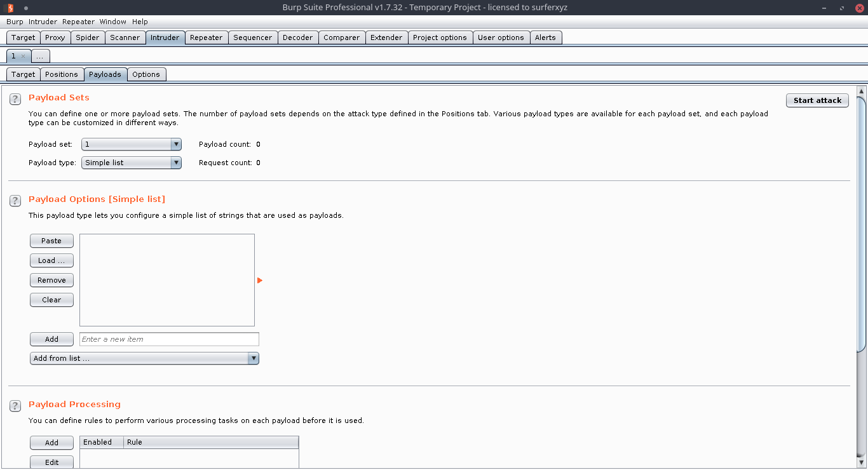
Task: Click inside the empty payload list box
Action: pos(167,280)
